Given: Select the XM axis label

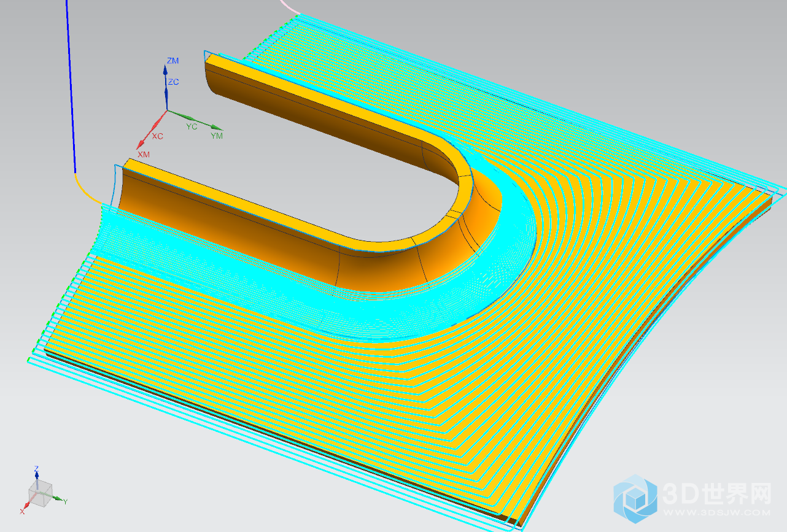Looking at the screenshot, I should pyautogui.click(x=144, y=155).
